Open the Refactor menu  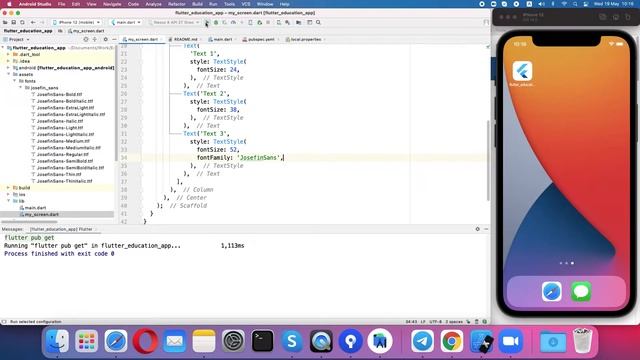click(x=176, y=4)
